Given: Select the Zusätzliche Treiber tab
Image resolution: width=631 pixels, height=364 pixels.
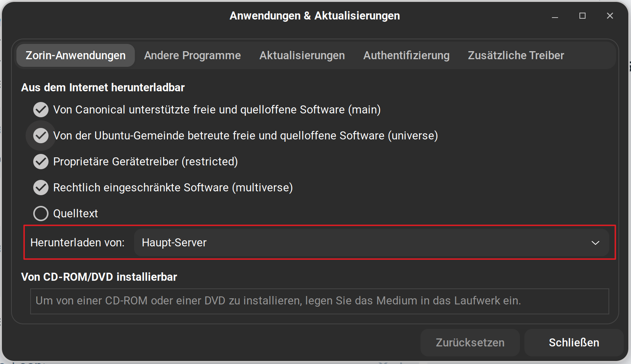Looking at the screenshot, I should [516, 55].
